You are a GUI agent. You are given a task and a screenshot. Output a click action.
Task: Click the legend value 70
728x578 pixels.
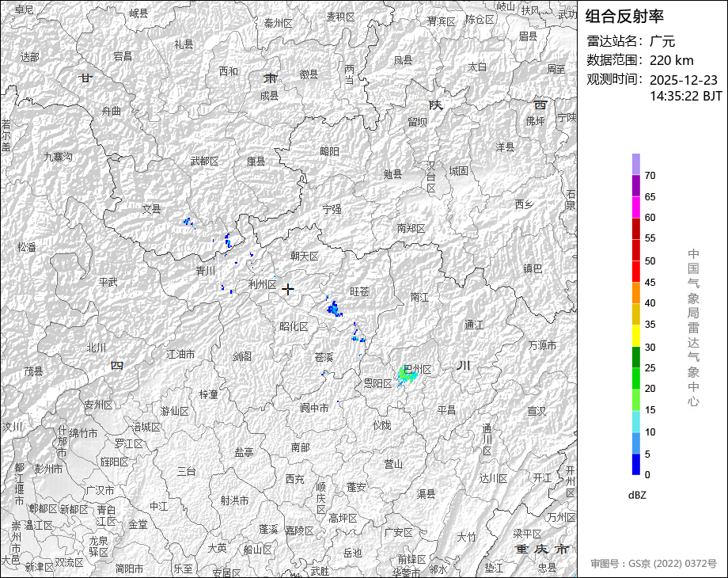650,176
